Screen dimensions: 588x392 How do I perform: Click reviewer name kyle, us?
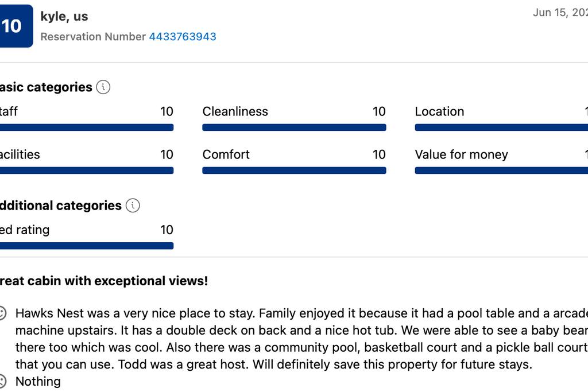click(x=64, y=17)
